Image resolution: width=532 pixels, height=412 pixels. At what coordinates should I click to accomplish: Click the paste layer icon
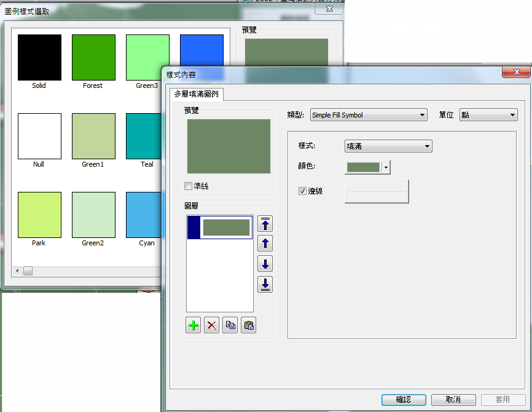(249, 326)
